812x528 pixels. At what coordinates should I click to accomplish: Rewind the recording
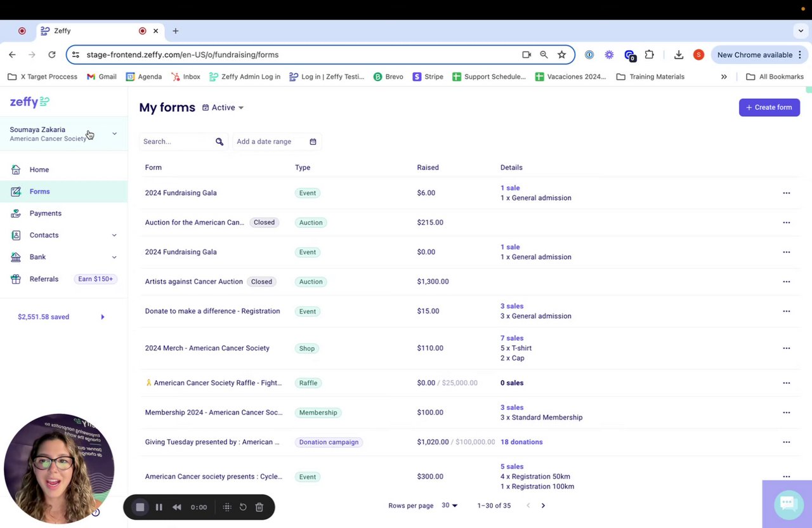177,507
